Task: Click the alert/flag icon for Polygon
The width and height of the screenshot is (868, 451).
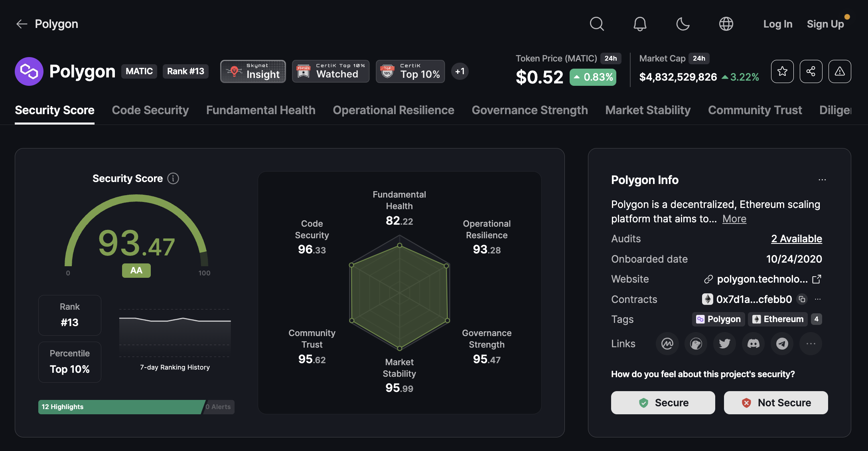Action: (839, 71)
